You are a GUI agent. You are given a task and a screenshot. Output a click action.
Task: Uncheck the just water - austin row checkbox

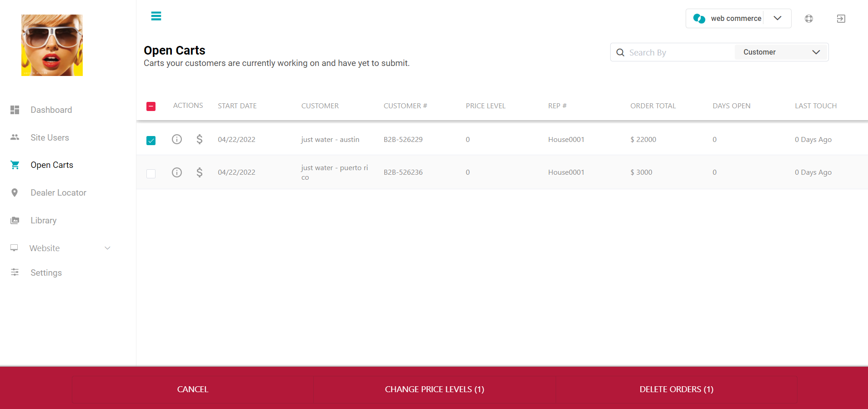(x=151, y=140)
